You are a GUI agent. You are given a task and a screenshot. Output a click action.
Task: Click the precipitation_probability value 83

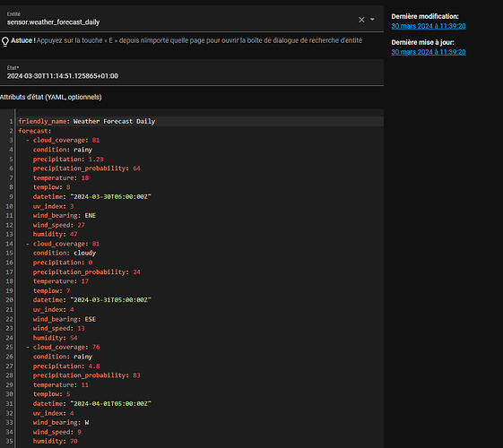[136, 375]
